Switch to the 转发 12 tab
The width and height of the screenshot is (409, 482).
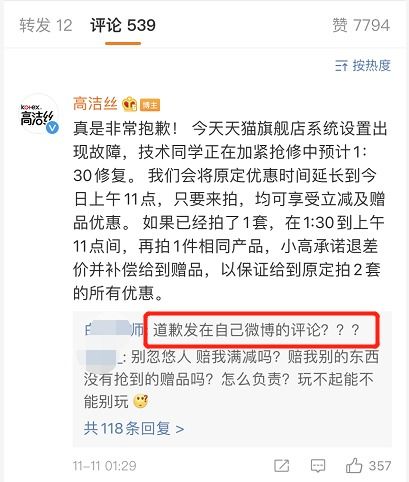[x=46, y=26]
